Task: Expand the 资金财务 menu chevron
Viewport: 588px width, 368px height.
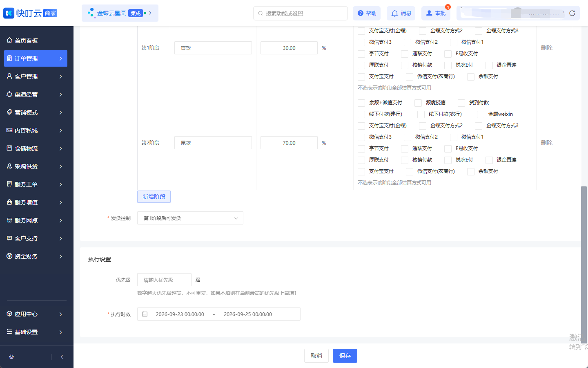Action: click(x=61, y=256)
